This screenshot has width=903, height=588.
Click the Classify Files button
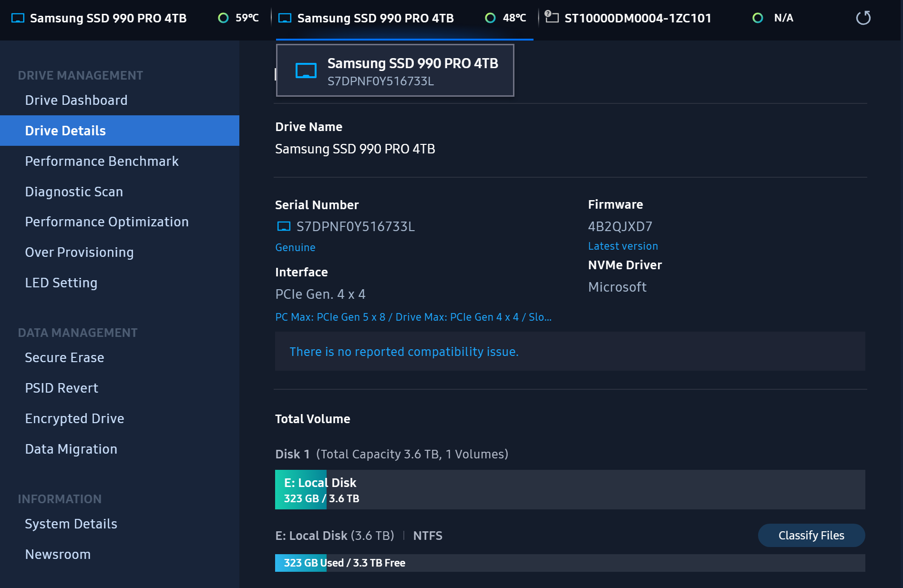coord(811,536)
